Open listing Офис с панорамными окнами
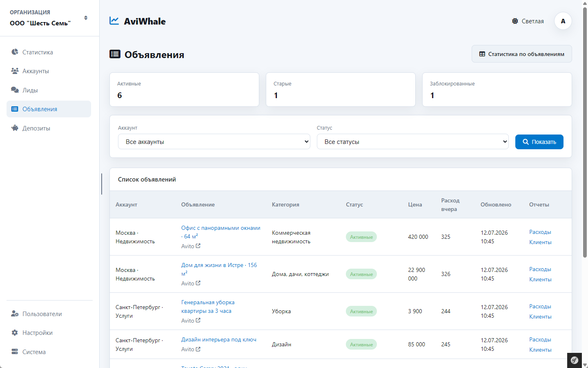The height and width of the screenshot is (368, 588). 221,232
